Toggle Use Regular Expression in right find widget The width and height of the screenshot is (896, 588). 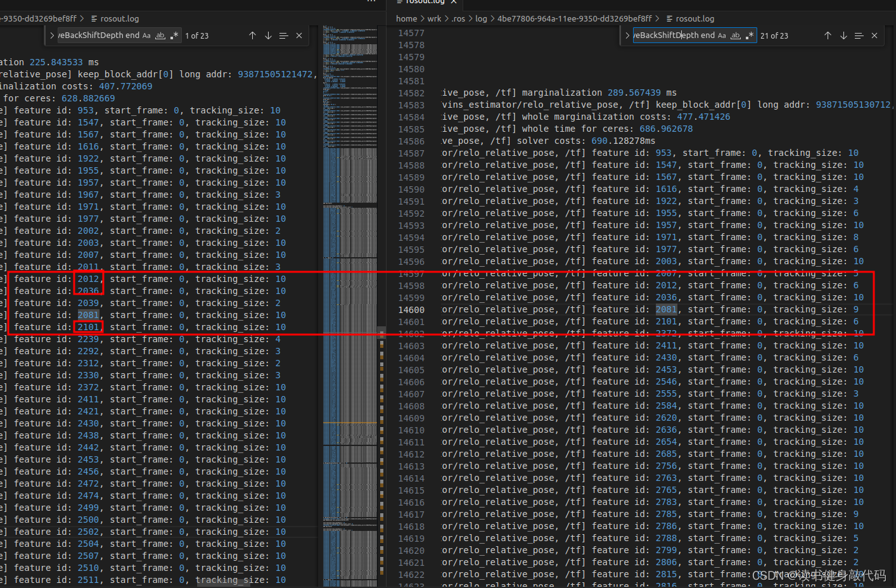pyautogui.click(x=750, y=35)
